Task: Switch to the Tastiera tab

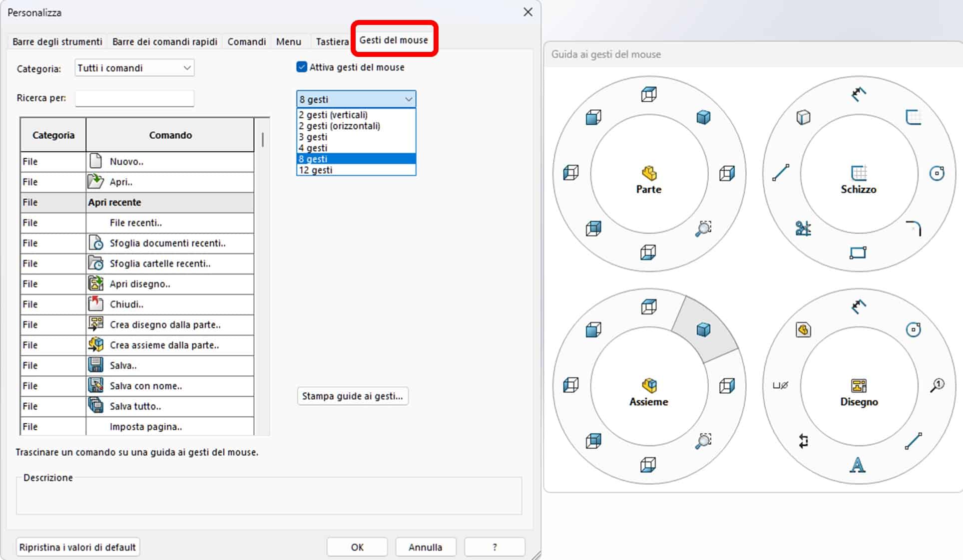Action: [x=332, y=41]
